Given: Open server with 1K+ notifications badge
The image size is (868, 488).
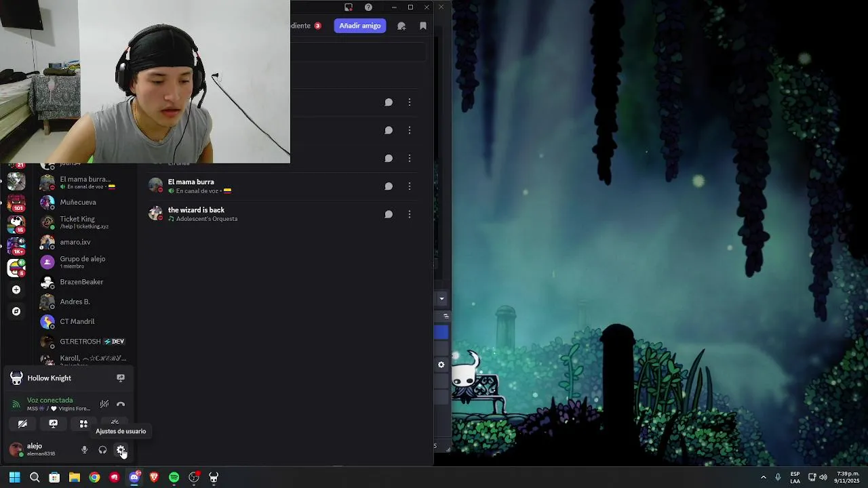Looking at the screenshot, I should (x=16, y=245).
